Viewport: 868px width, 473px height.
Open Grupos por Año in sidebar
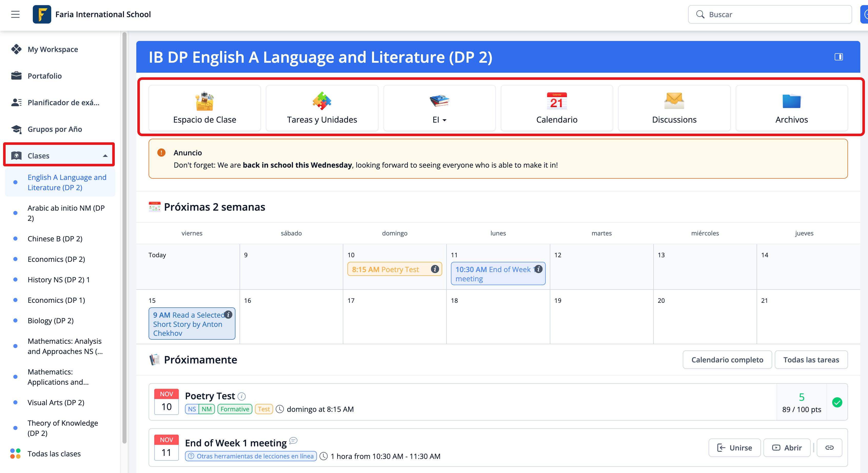click(x=55, y=129)
